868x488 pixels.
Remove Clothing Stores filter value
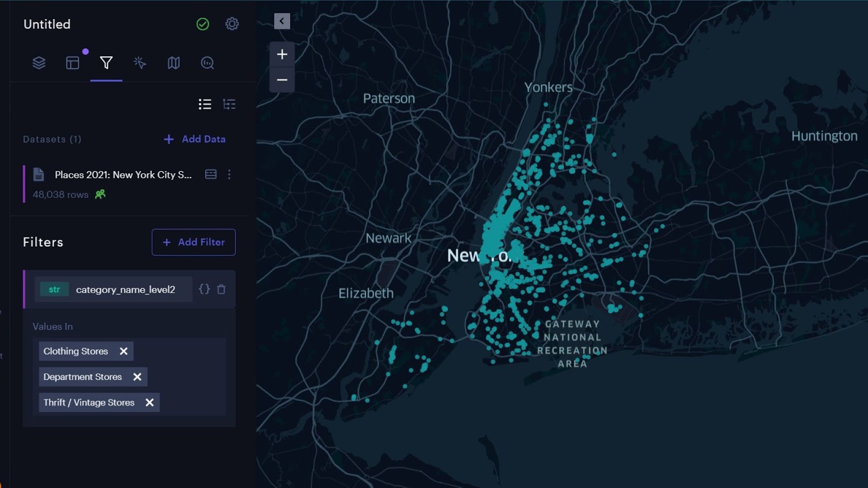tap(124, 351)
